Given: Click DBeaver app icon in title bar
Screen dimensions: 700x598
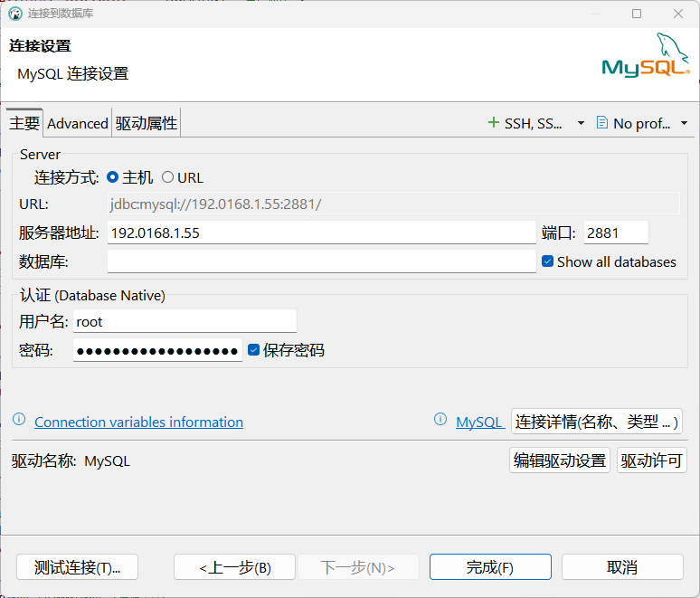Looking at the screenshot, I should [15, 14].
